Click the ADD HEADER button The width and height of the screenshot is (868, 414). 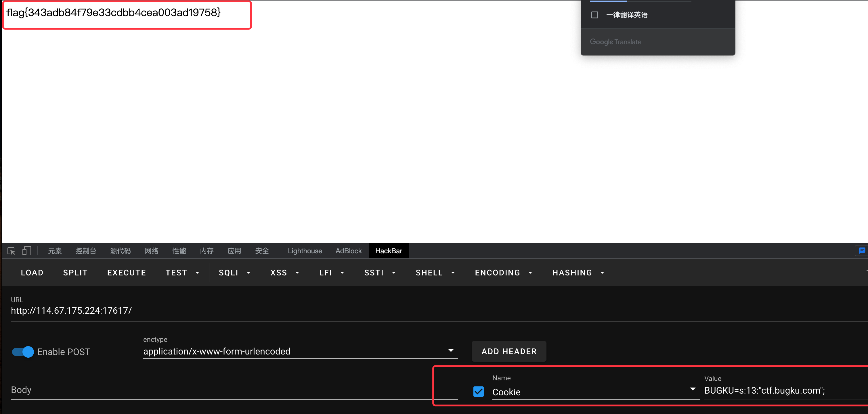point(509,351)
